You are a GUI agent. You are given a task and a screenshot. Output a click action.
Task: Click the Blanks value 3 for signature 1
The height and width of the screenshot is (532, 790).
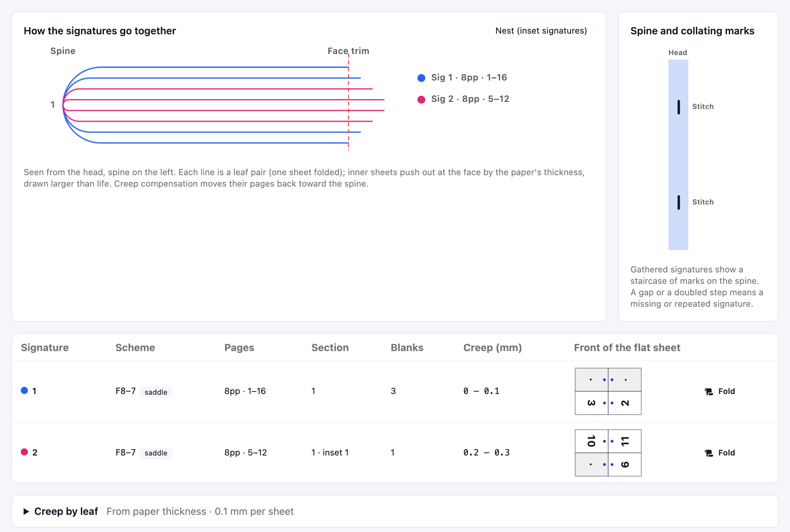393,391
